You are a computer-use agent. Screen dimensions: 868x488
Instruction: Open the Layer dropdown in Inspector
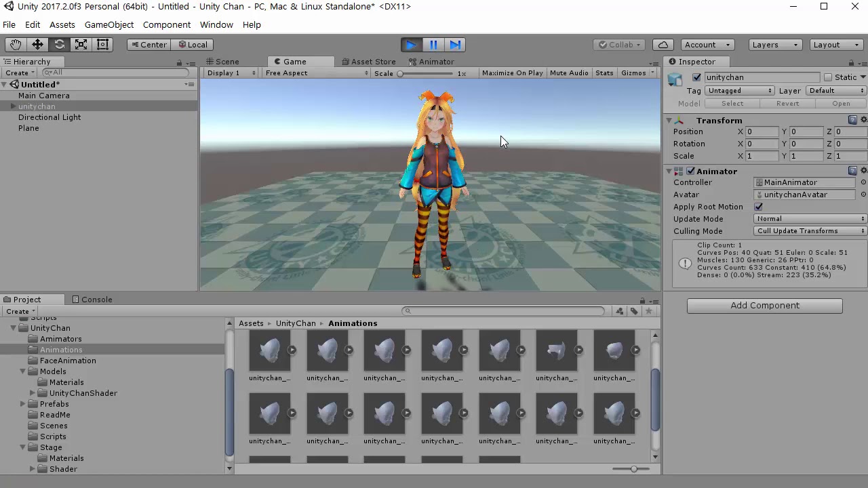click(x=836, y=91)
